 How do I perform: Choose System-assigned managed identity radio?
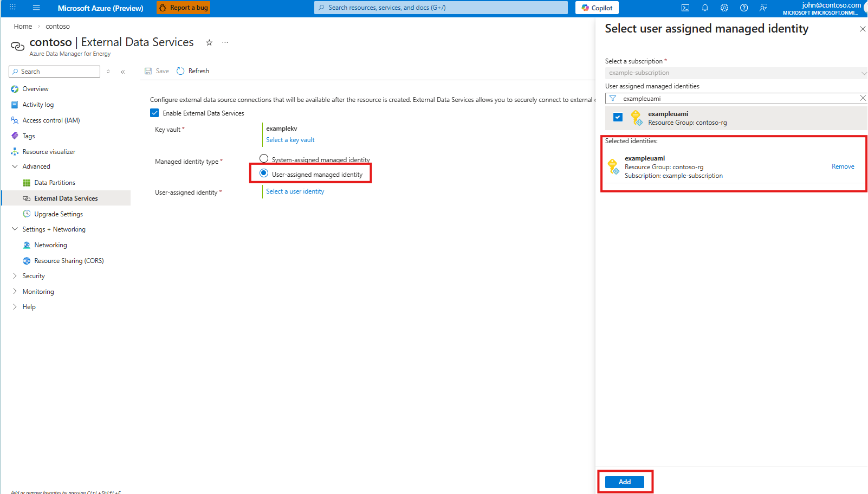coord(264,158)
